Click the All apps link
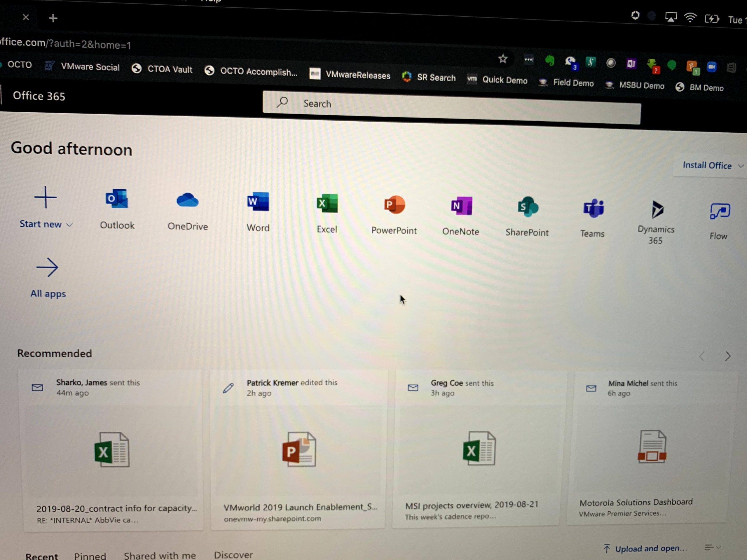 48,293
